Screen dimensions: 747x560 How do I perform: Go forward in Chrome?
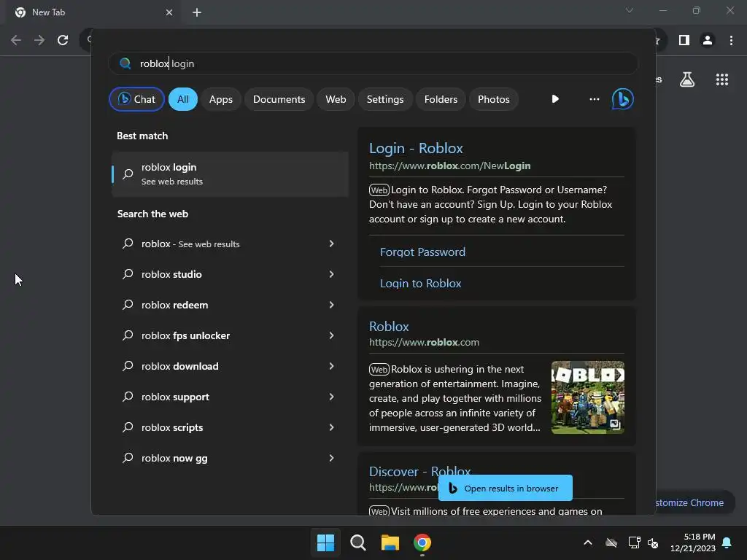(x=39, y=40)
